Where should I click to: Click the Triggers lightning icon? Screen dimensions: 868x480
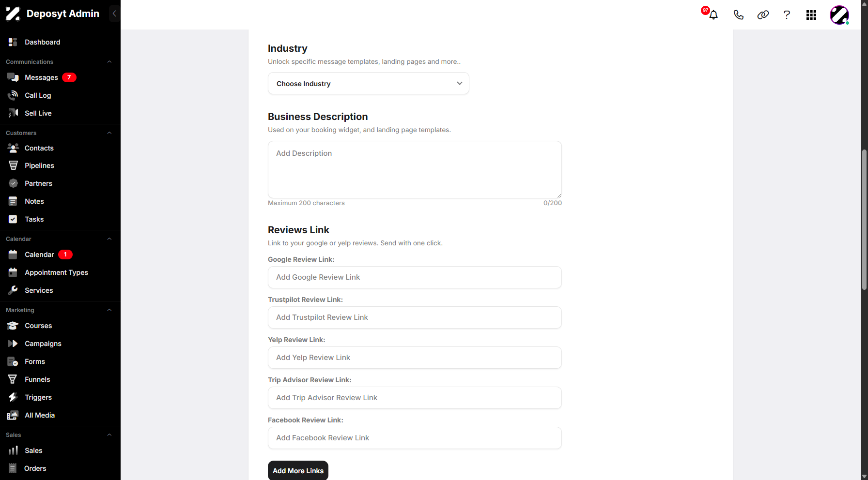pyautogui.click(x=13, y=397)
